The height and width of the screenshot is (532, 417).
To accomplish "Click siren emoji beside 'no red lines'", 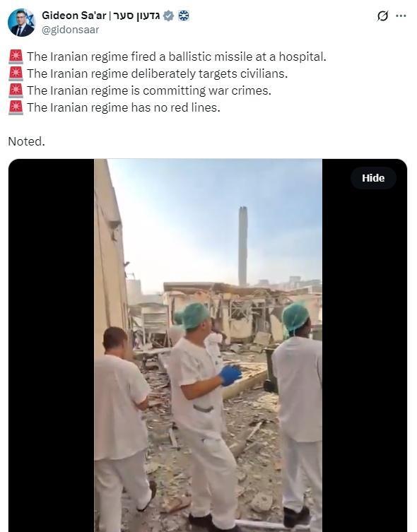I will point(16,107).
